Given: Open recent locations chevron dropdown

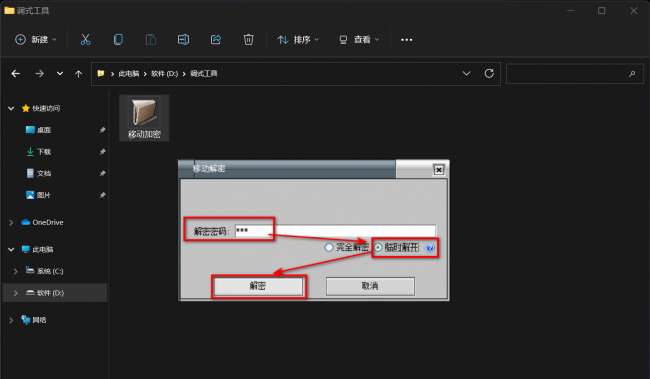Looking at the screenshot, I should pos(60,74).
